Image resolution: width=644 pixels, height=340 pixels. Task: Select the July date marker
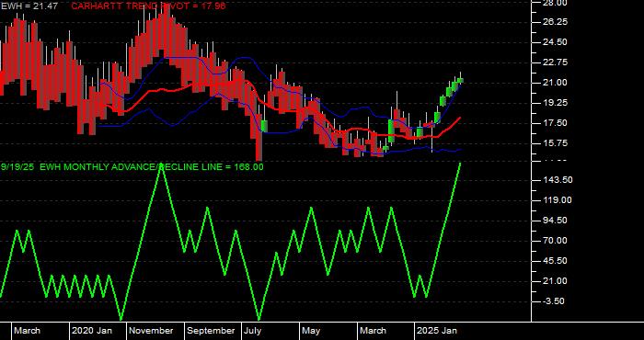coord(253,331)
